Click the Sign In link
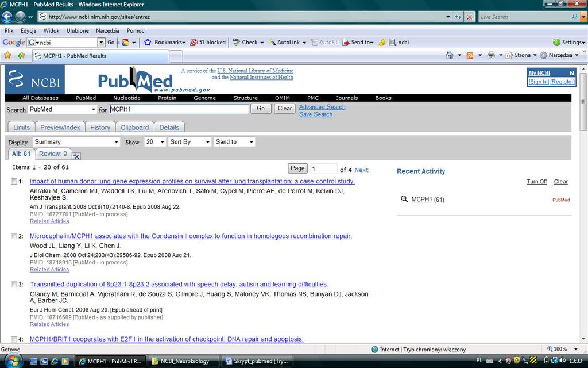 [539, 82]
